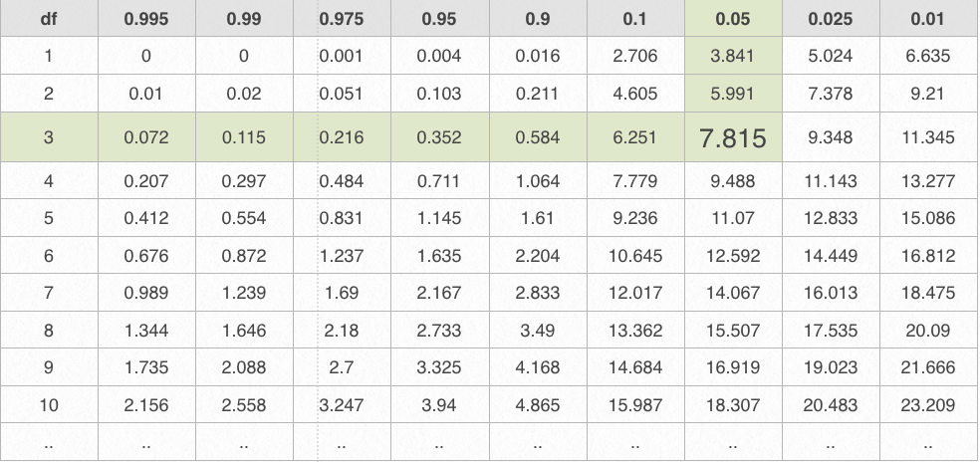Select the df column header

tap(48, 19)
